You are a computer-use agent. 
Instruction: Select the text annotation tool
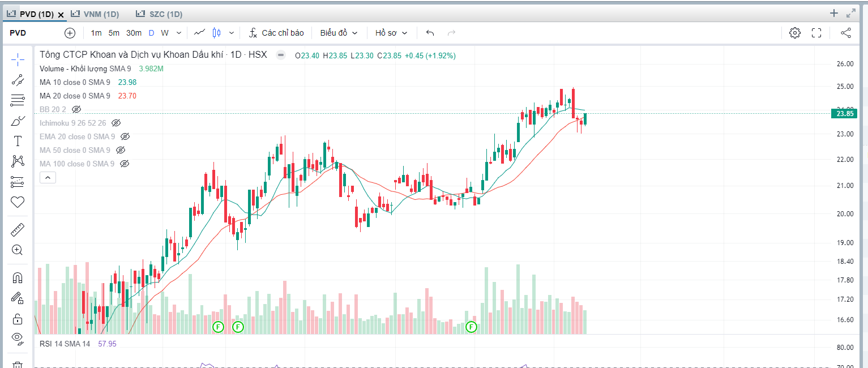[x=18, y=141]
